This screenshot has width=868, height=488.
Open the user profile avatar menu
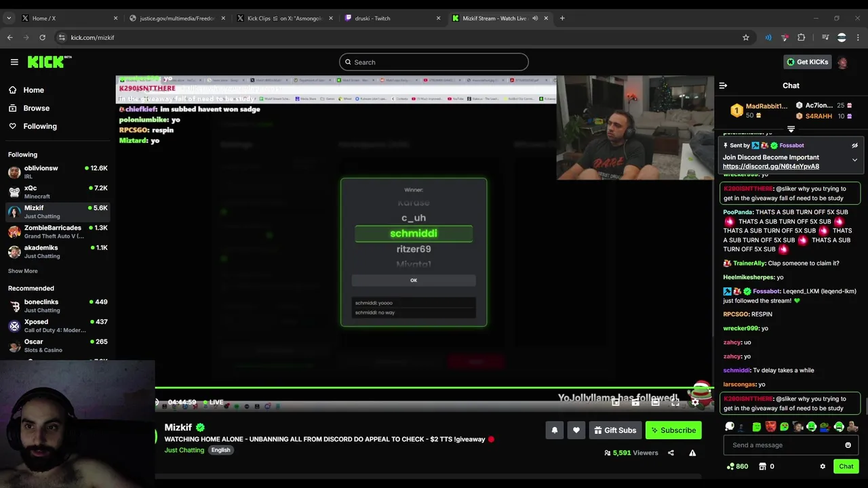[842, 62]
